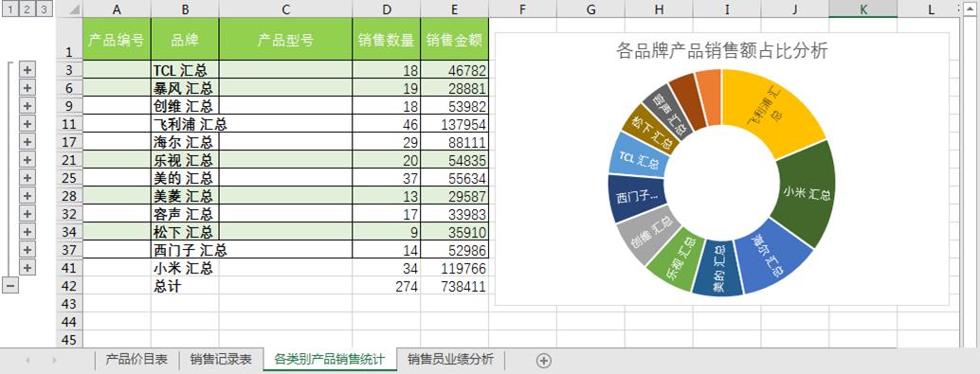
Task: Expand the 美的 汇总 row group
Action: [x=27, y=178]
